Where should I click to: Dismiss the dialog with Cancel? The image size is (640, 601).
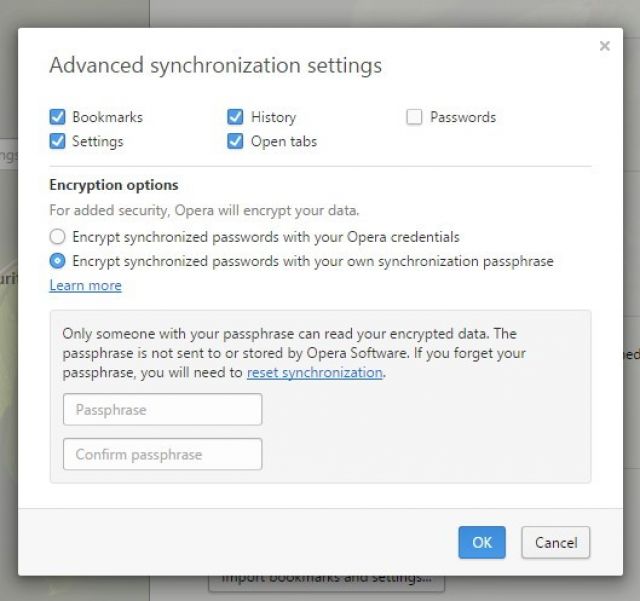tap(556, 542)
